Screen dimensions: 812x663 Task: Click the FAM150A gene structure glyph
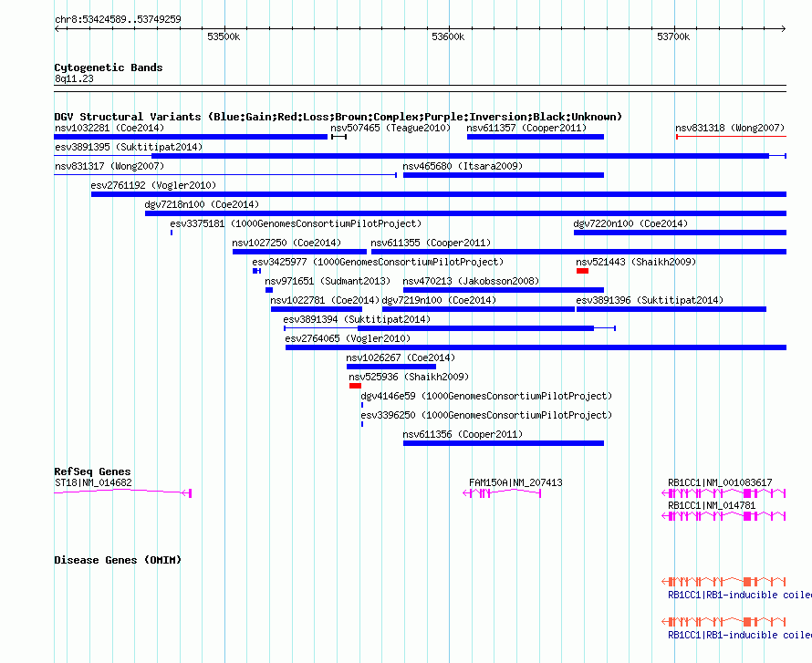502,493
